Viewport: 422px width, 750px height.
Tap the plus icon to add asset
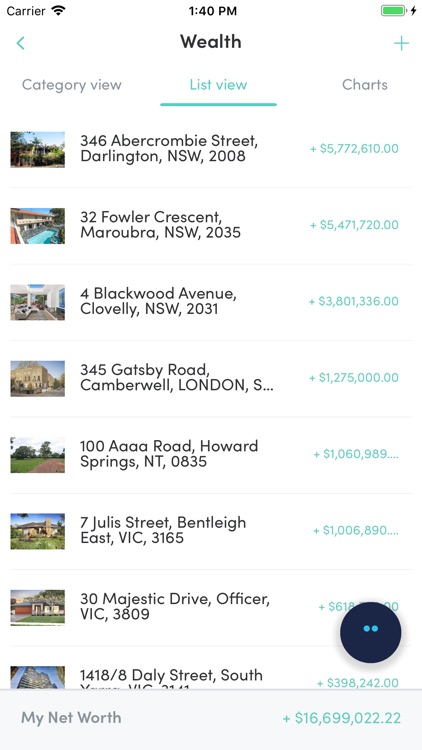(x=401, y=43)
